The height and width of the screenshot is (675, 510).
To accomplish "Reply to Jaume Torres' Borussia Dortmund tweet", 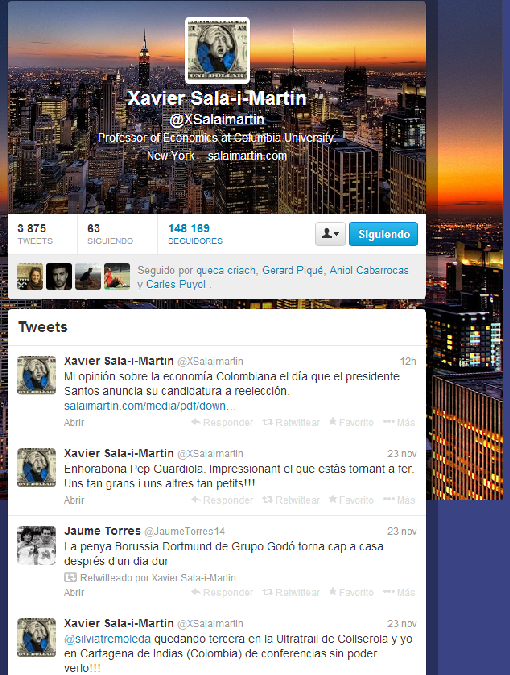I will pos(223,592).
